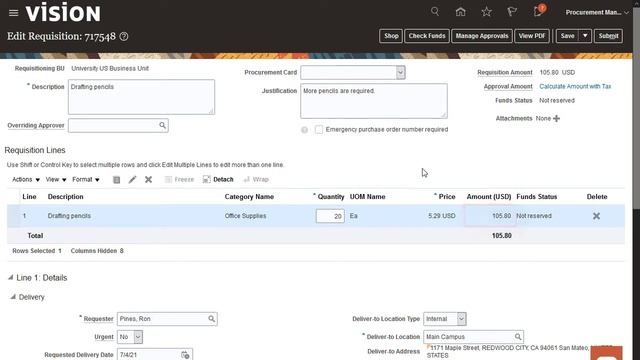Open Requested Delivery Date calendar picker

point(185,355)
